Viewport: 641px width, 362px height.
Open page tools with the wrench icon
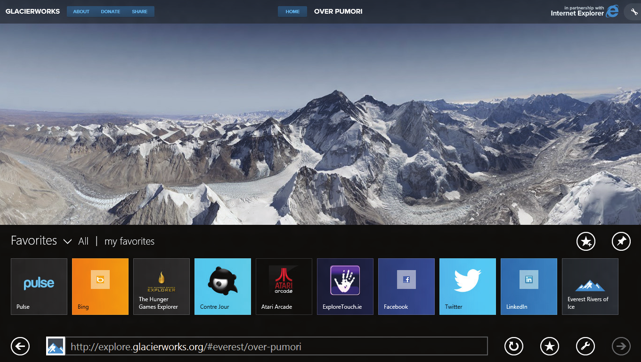[585, 346]
